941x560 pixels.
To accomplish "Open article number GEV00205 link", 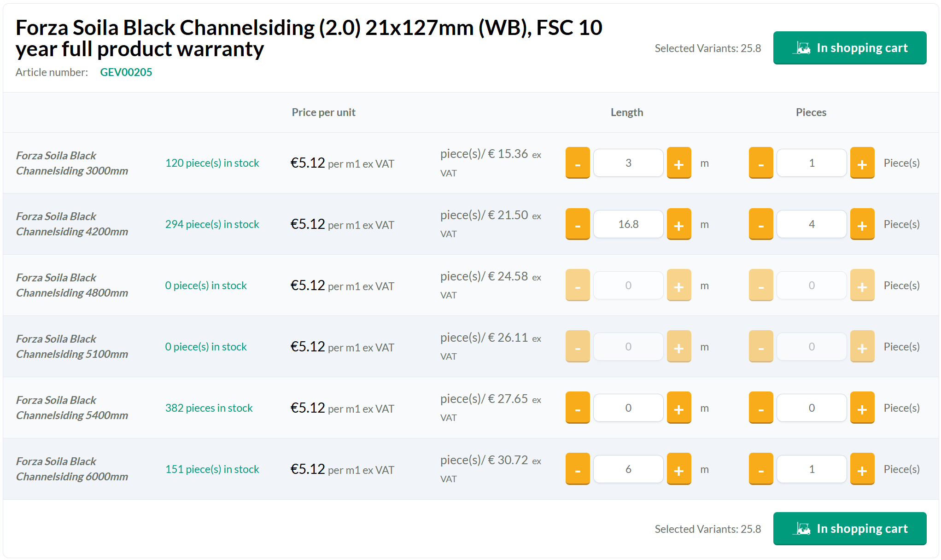I will 126,72.
